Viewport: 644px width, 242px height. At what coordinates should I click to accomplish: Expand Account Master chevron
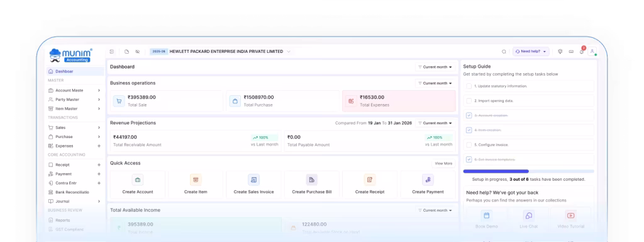pos(99,91)
